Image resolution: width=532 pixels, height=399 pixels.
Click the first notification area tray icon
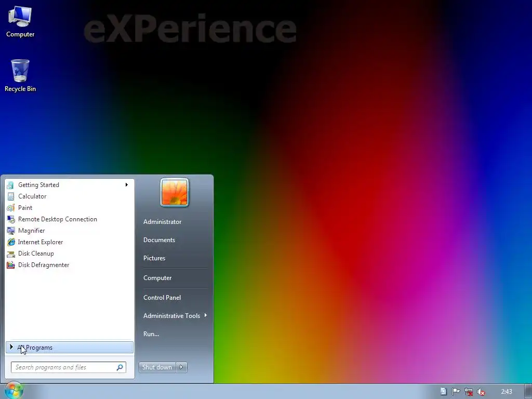443,392
